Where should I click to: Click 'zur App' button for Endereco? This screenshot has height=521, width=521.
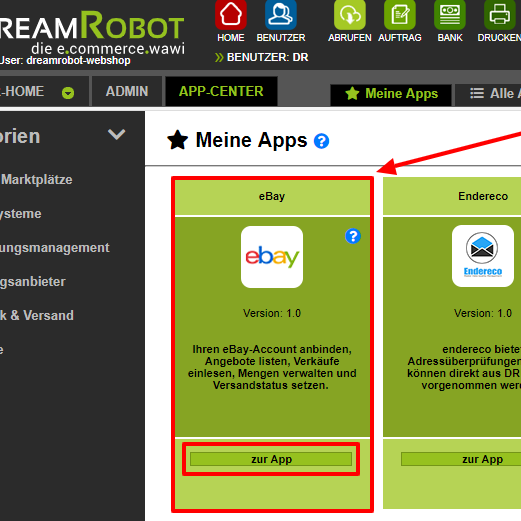click(x=461, y=459)
